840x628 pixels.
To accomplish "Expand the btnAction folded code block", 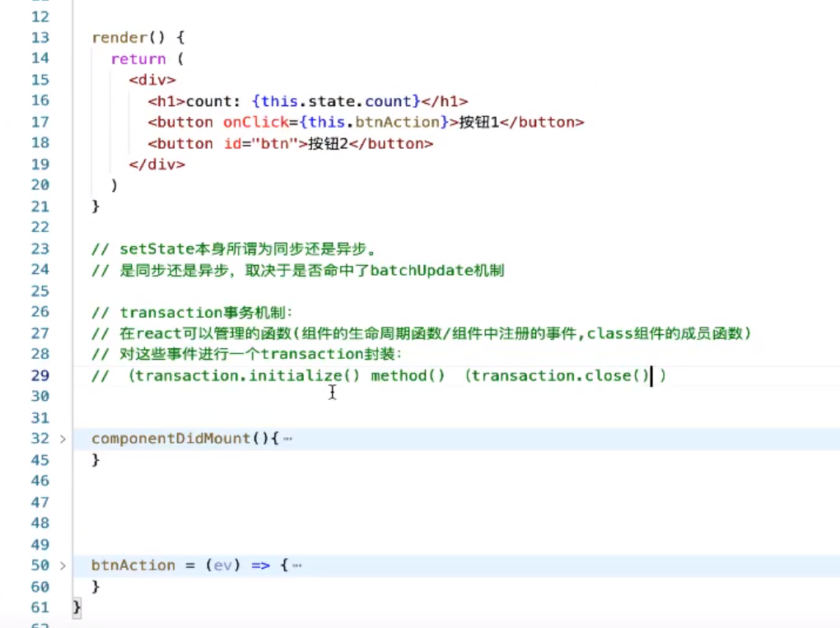I will (x=63, y=565).
